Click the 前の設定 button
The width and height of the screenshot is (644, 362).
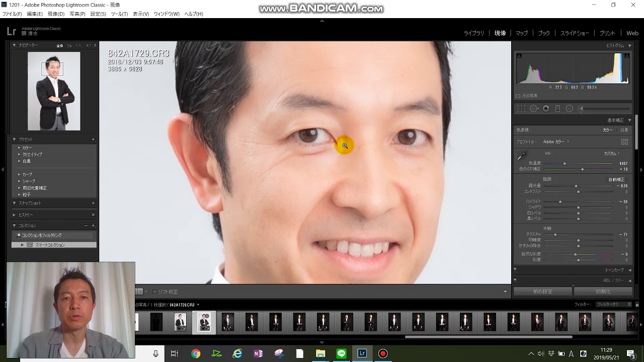point(543,292)
